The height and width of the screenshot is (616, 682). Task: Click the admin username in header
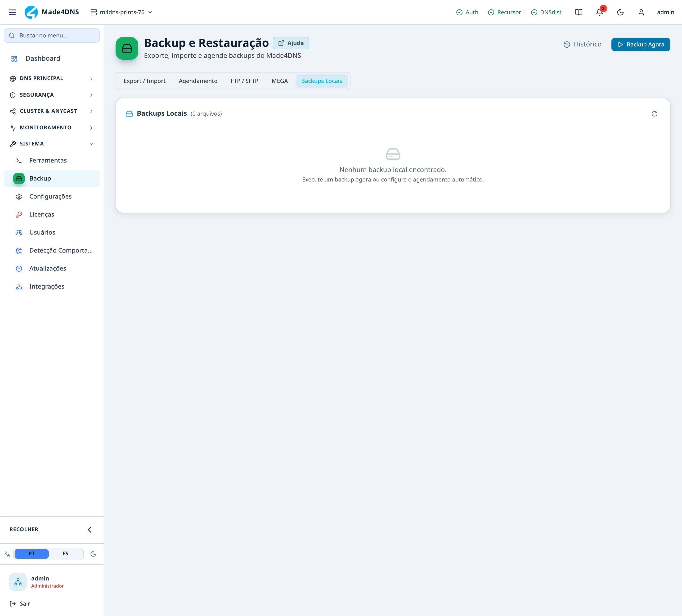[665, 12]
